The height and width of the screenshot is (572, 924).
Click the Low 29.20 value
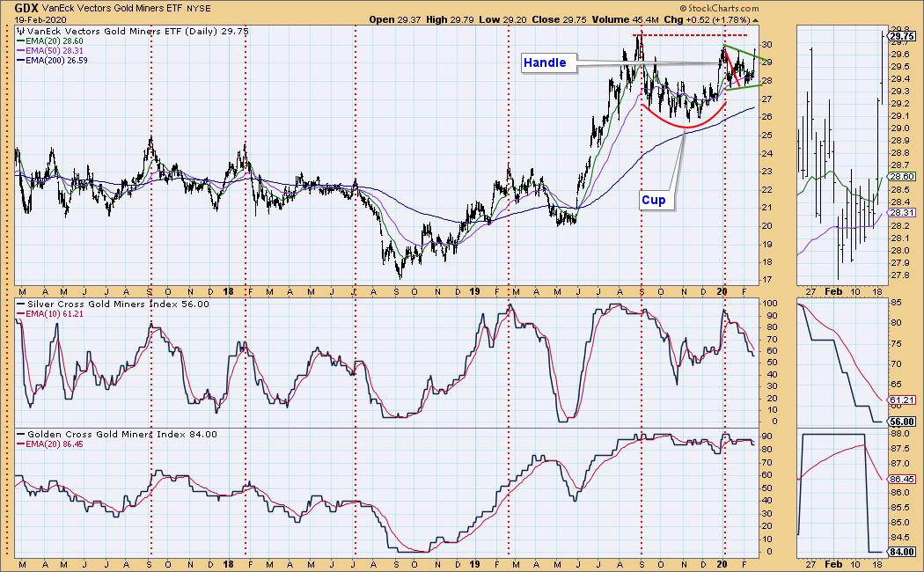point(502,19)
